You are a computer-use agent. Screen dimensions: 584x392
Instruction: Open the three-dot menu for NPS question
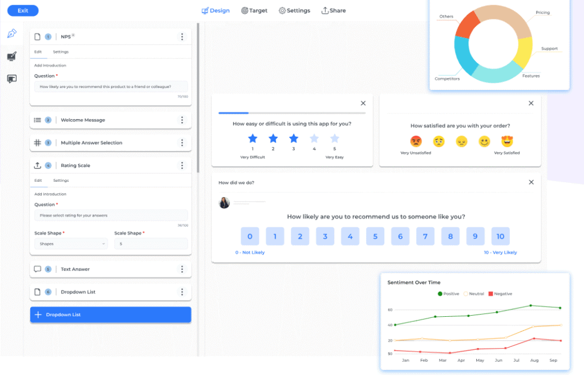(x=182, y=37)
